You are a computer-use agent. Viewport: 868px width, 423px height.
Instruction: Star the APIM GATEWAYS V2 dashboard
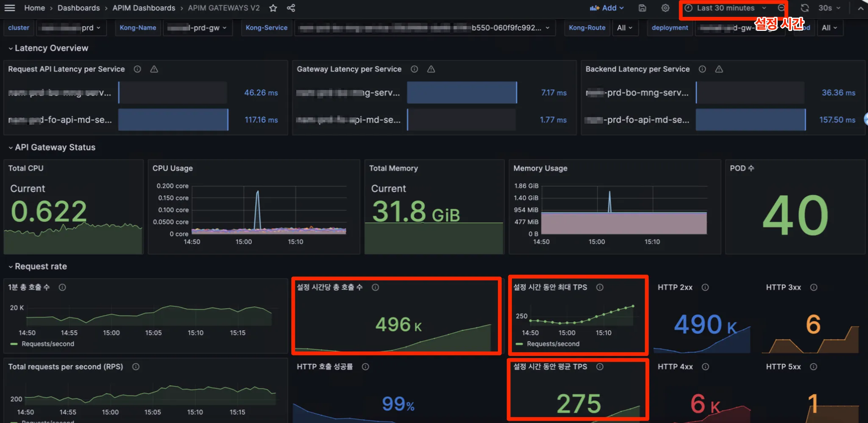click(x=273, y=8)
